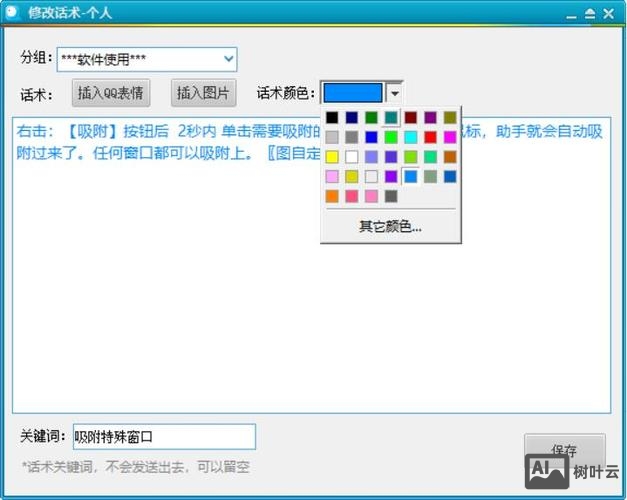Minimize the 修改话术-个人 window
This screenshot has height=500, width=627.
(571, 15)
